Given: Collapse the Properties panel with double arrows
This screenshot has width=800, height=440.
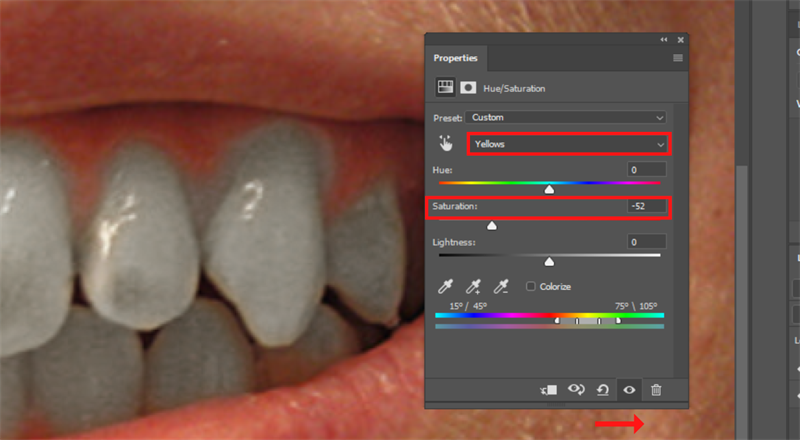Looking at the screenshot, I should point(664,40).
